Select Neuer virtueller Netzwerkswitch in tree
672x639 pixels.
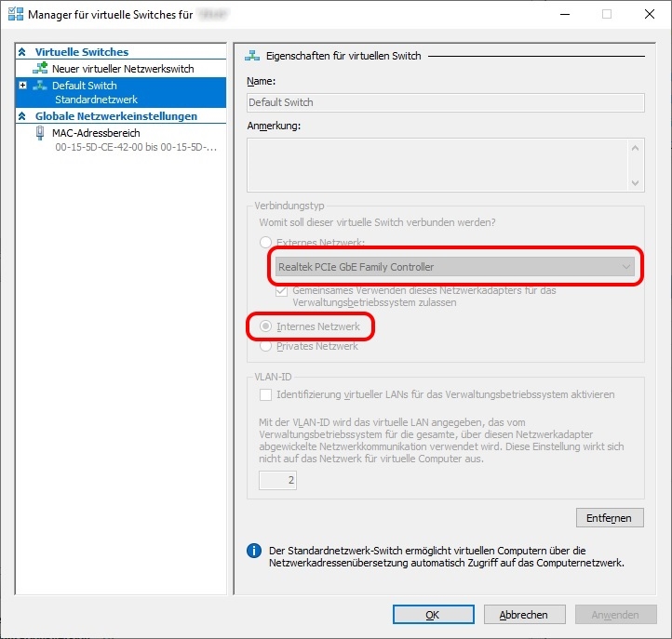click(x=123, y=69)
